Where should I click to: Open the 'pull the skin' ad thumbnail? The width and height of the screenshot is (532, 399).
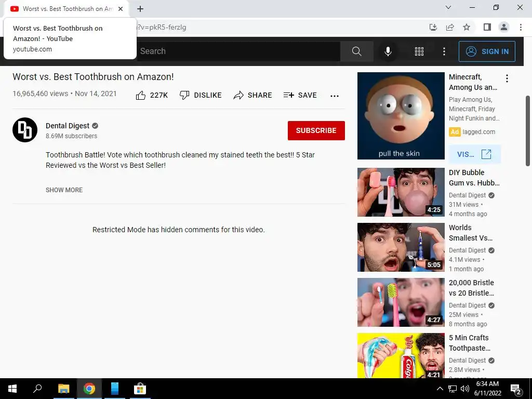(401, 116)
